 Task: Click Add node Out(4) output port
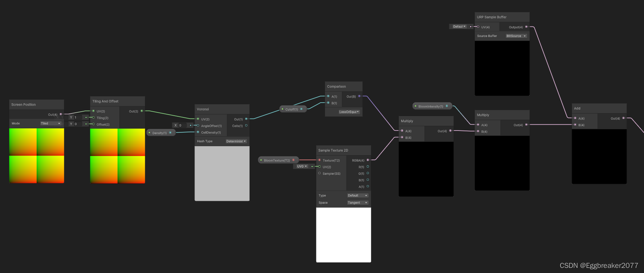[x=623, y=118]
